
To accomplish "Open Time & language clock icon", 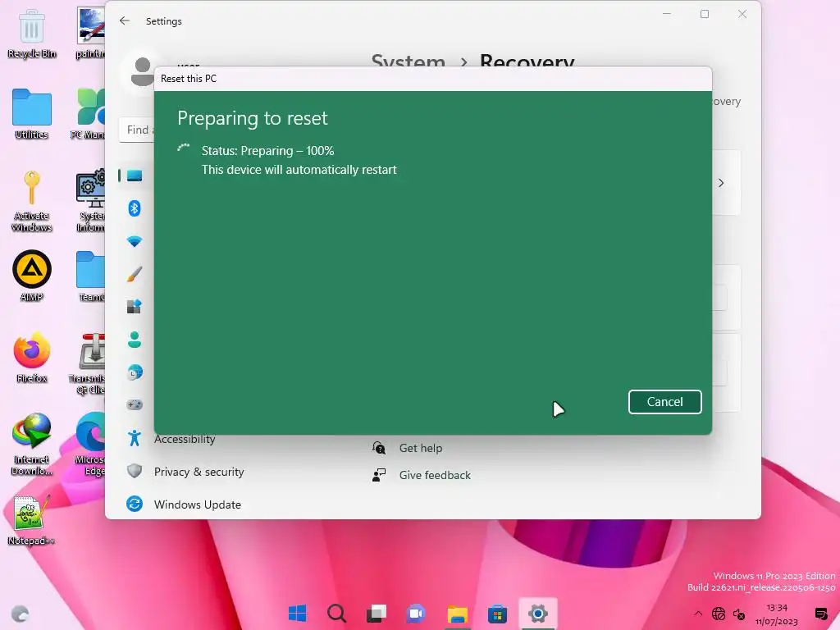I will (135, 372).
